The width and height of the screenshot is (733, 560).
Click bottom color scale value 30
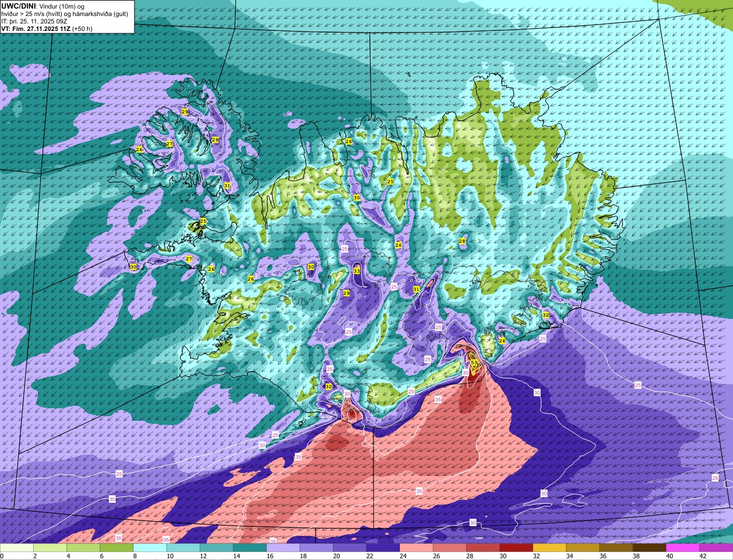tap(502, 556)
